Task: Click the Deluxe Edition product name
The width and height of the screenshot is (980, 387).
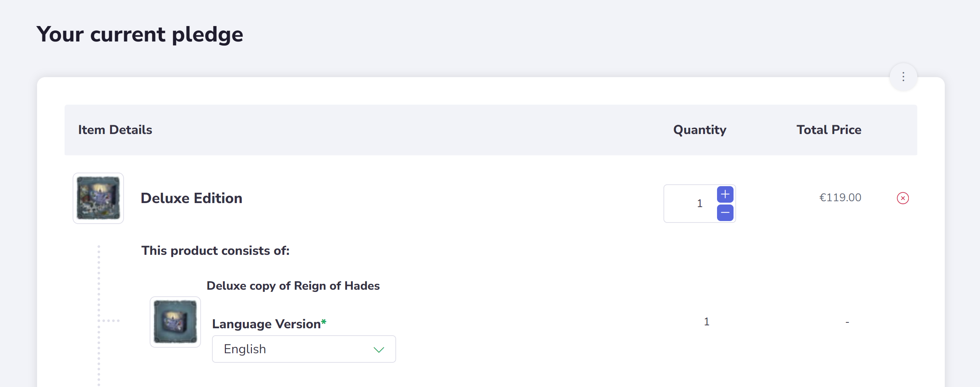Action: point(191,198)
